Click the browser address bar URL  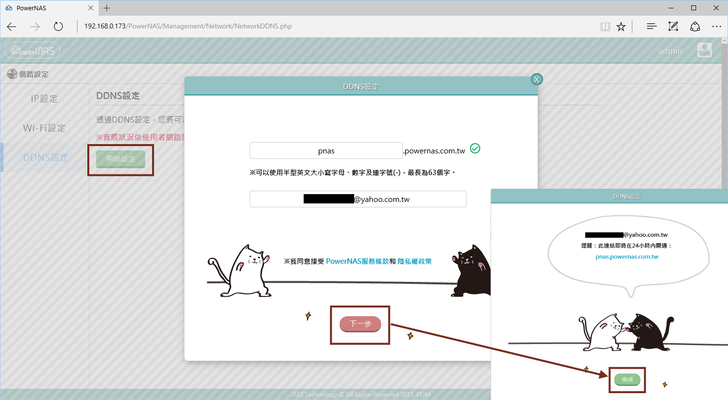click(x=188, y=26)
